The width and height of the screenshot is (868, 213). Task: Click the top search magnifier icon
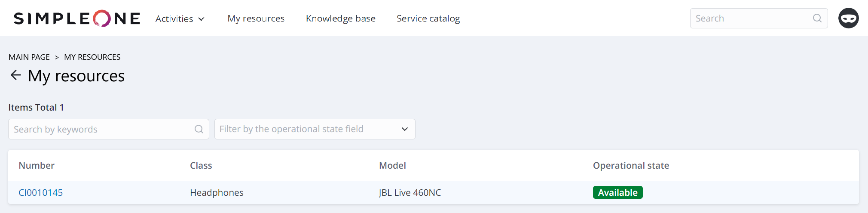(x=817, y=19)
